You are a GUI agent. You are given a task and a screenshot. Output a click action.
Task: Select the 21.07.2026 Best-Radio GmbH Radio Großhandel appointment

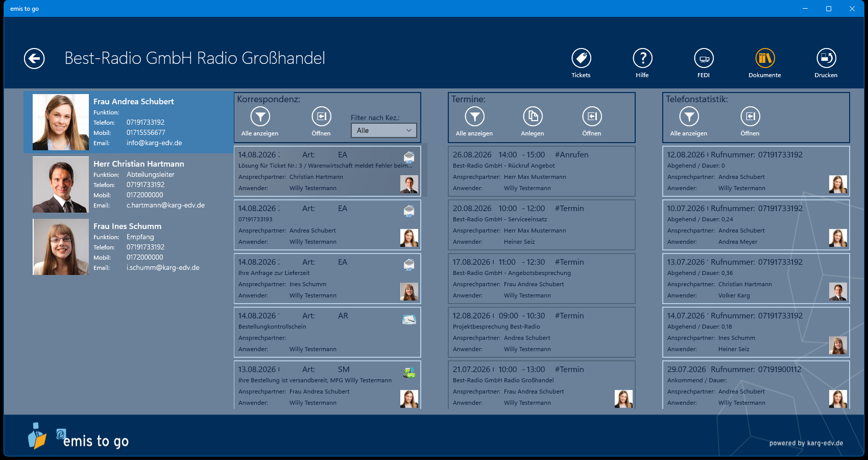click(x=542, y=385)
